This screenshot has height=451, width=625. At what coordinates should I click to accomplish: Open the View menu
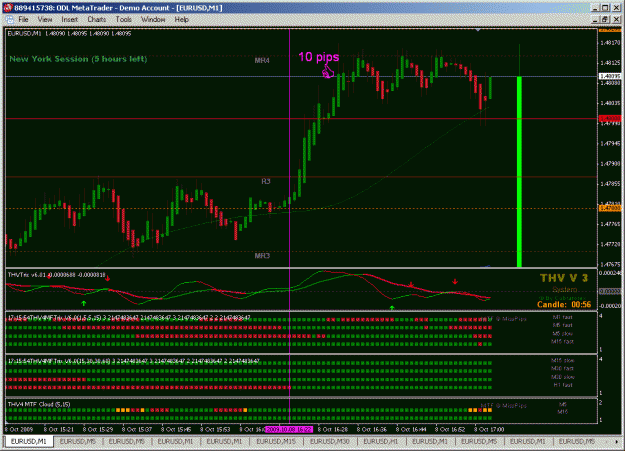click(45, 19)
